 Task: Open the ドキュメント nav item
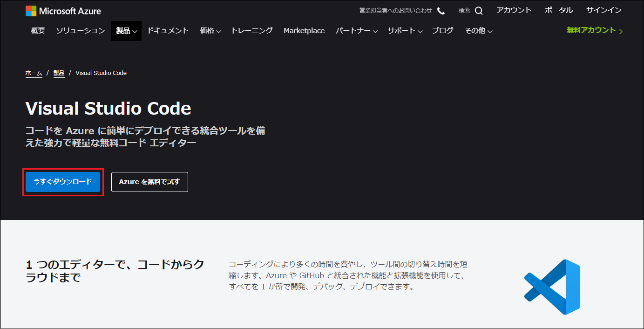point(168,31)
